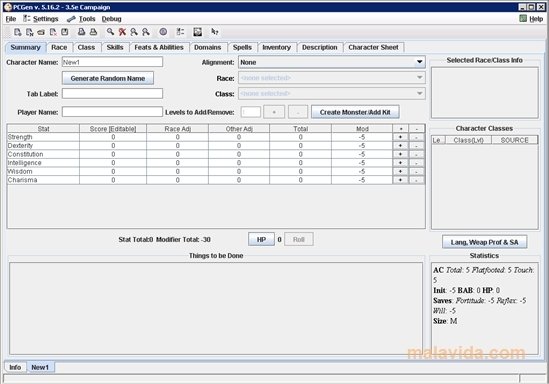Open the Race dropdown
Screen dimensions: 549x384
point(332,78)
